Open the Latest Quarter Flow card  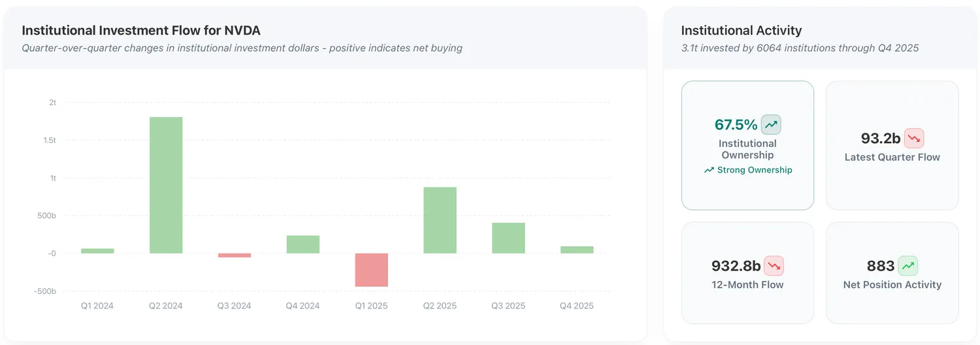point(892,145)
